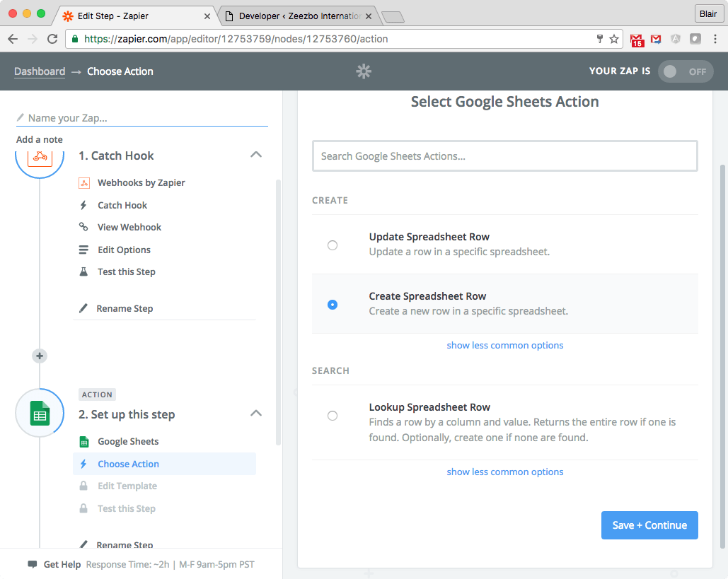728x579 pixels.
Task: Click the Google Sheets step circle icon
Action: 40,412
